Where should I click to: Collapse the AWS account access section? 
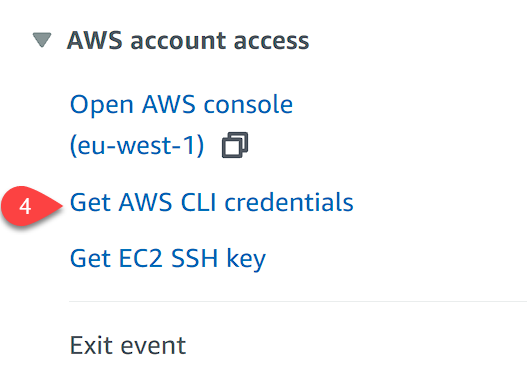click(42, 40)
